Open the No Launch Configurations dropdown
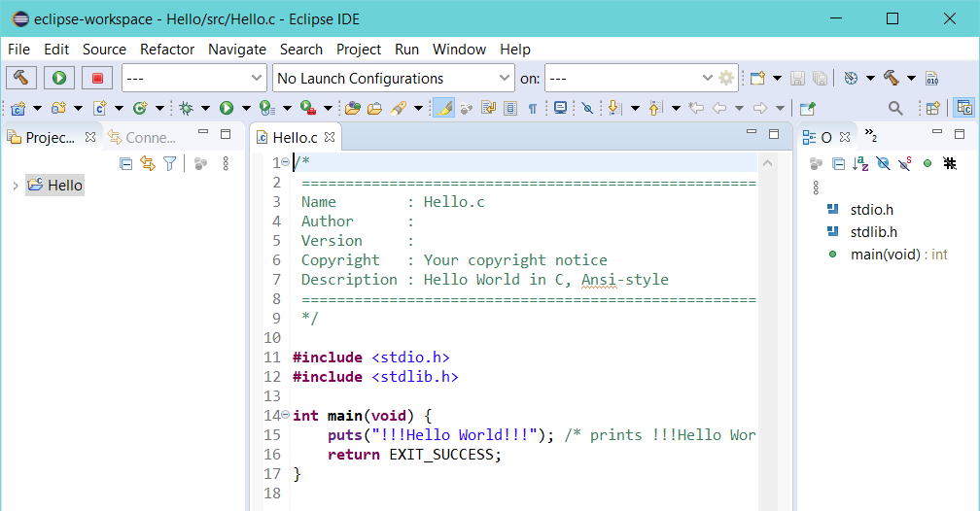 click(x=394, y=78)
